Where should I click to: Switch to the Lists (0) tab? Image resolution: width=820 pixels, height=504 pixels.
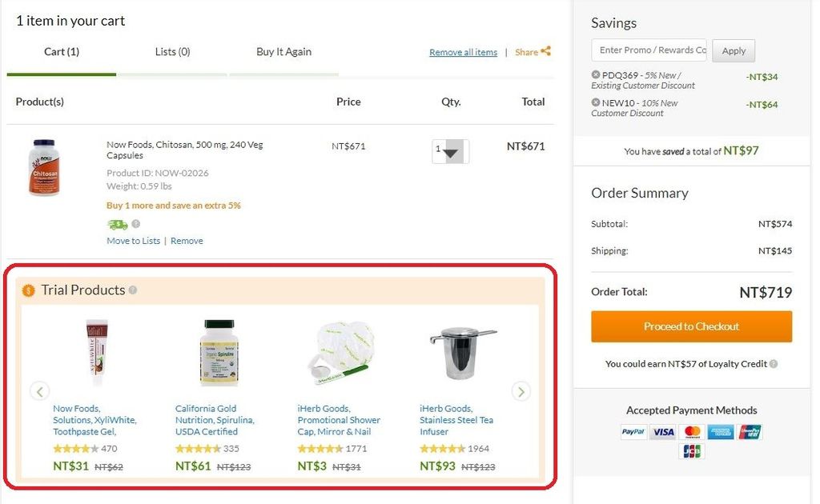[x=172, y=51]
